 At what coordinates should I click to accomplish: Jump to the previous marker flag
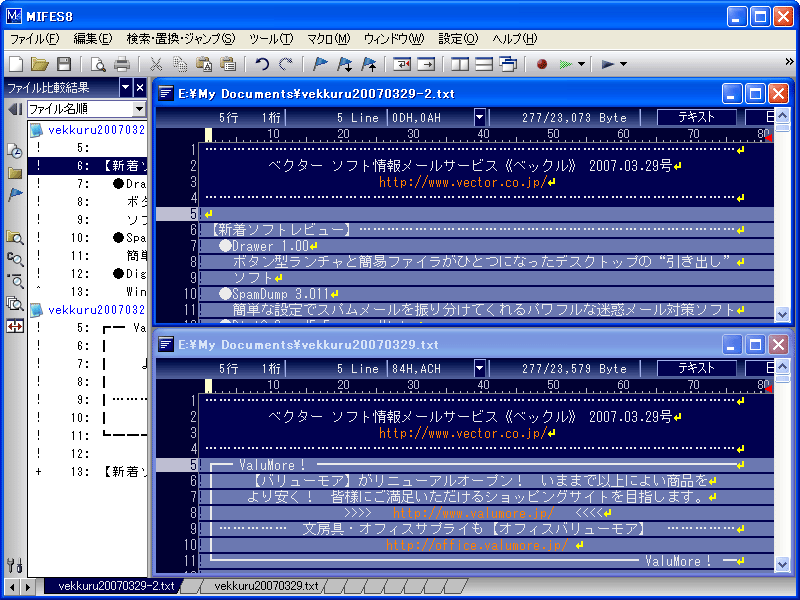tap(368, 64)
